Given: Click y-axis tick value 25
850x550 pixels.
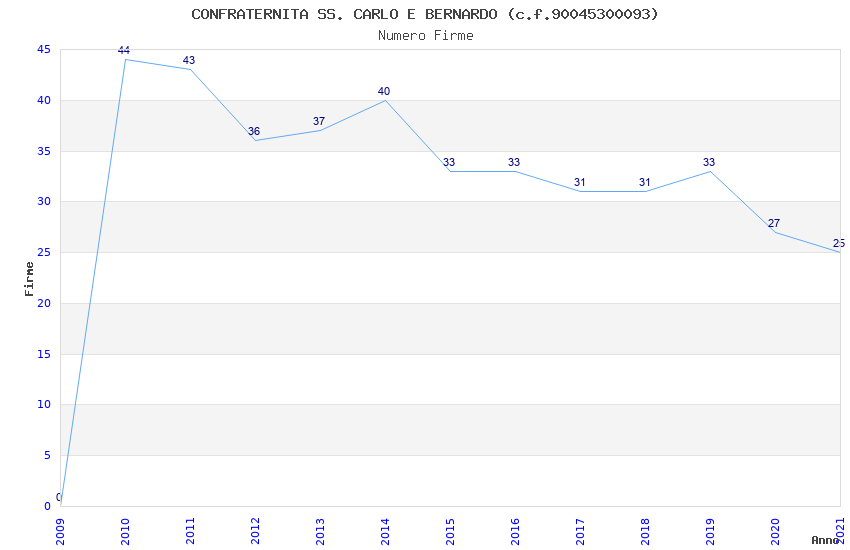Looking at the screenshot, I should 44,253.
